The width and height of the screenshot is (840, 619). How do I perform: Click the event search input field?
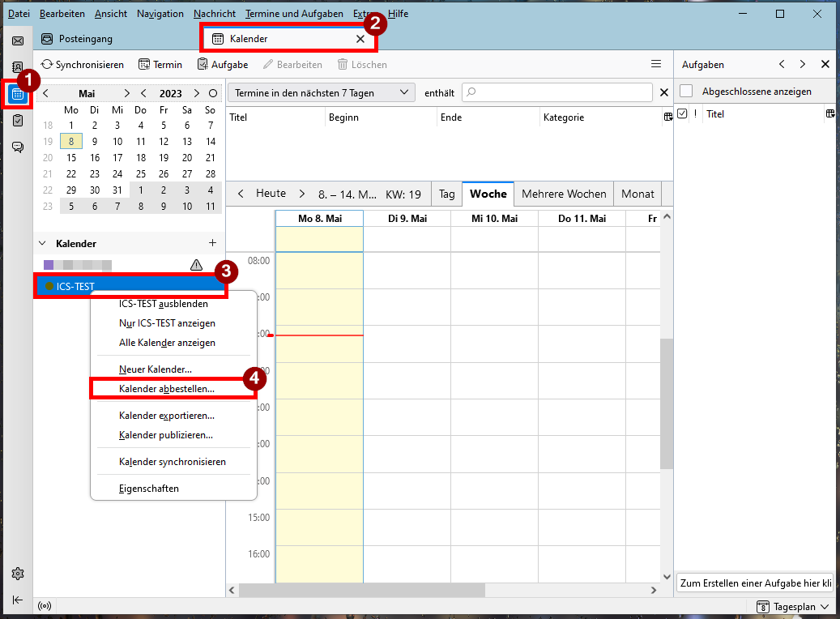[557, 92]
